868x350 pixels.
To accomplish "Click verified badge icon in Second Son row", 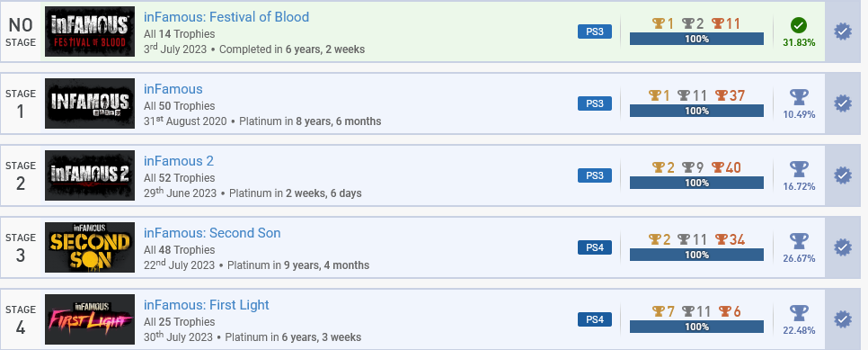I will [x=843, y=247].
